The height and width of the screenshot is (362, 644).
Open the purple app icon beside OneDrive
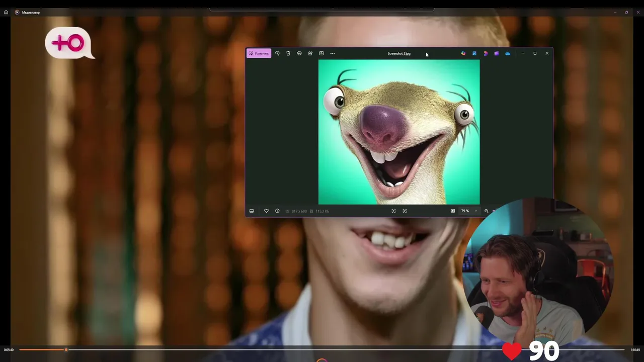(497, 53)
